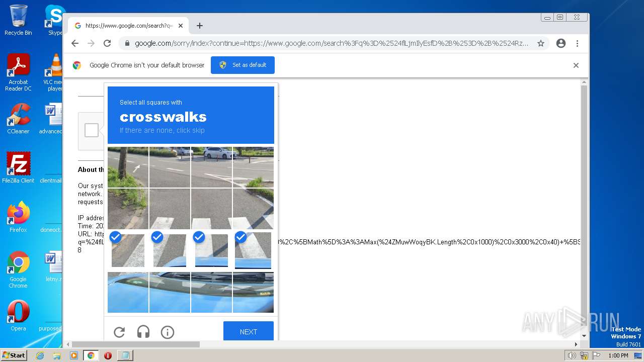Get an audio challenge via headphones icon
The height and width of the screenshot is (362, 644).
[143, 332]
